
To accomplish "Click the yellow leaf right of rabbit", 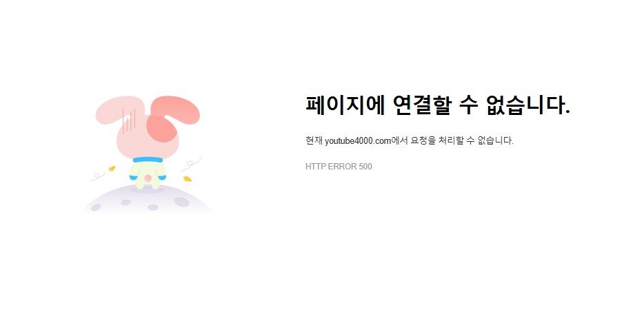I will click(x=188, y=179).
